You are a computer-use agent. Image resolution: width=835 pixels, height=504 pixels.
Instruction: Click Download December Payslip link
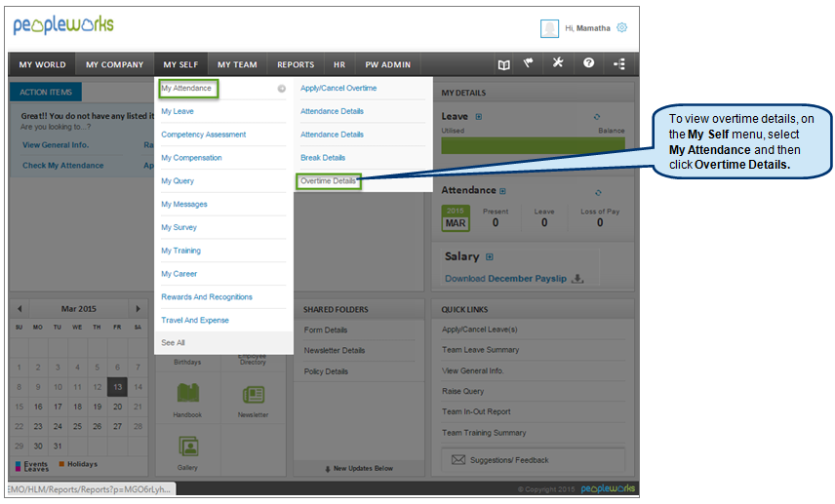pyautogui.click(x=505, y=279)
